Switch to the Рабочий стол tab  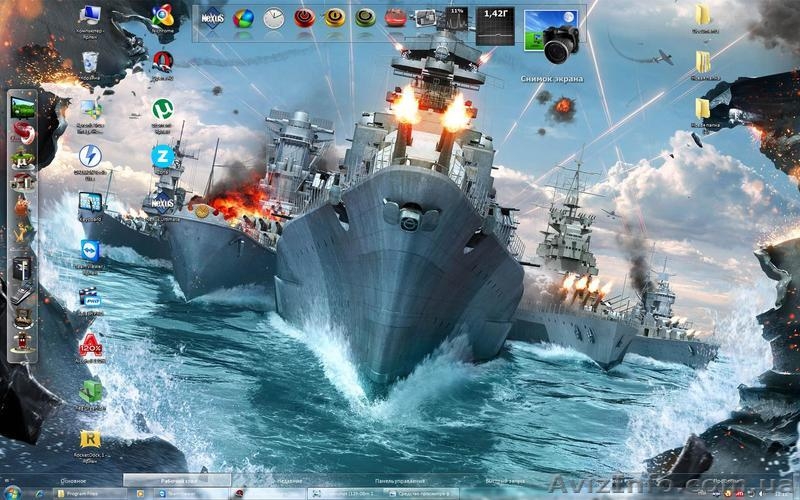tap(180, 481)
